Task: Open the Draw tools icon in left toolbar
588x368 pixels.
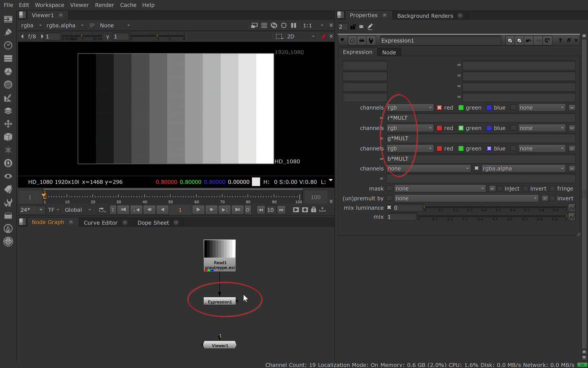Action: 8,32
